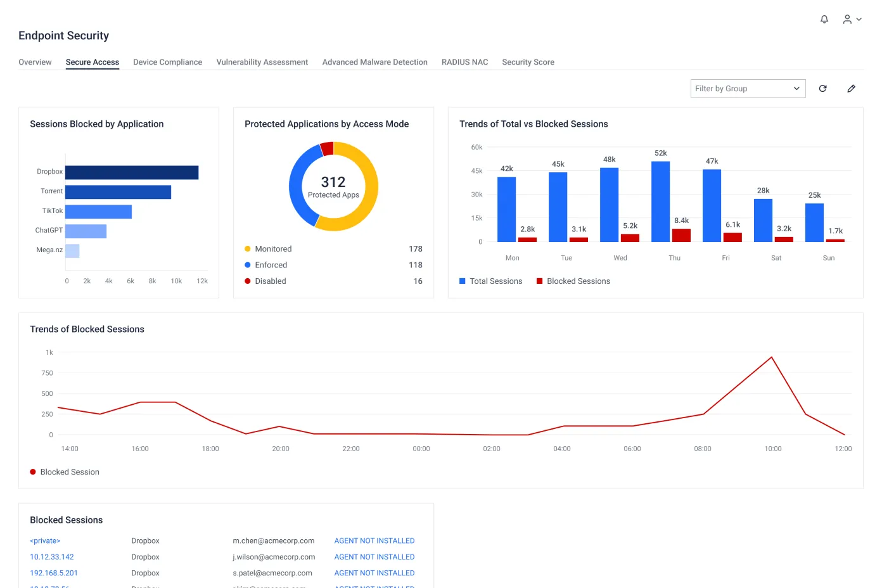Toggle the Total Sessions legend marker
This screenshot has height=588, width=882.
463,281
